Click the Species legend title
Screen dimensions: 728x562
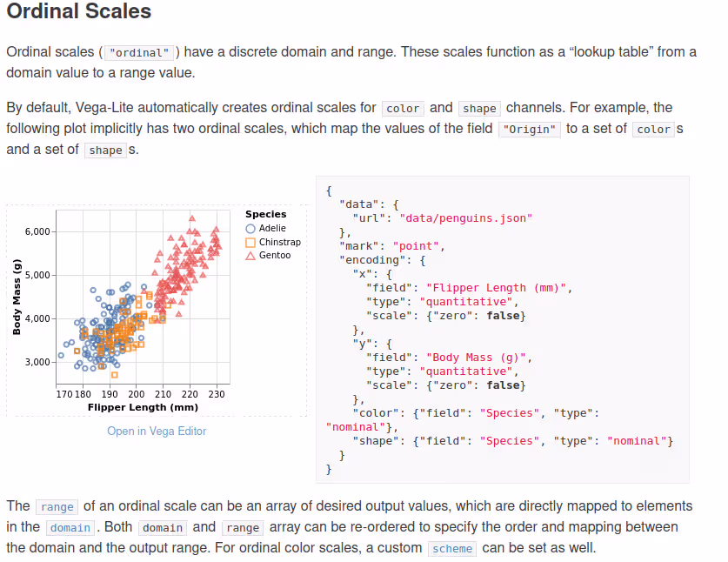[x=265, y=214]
